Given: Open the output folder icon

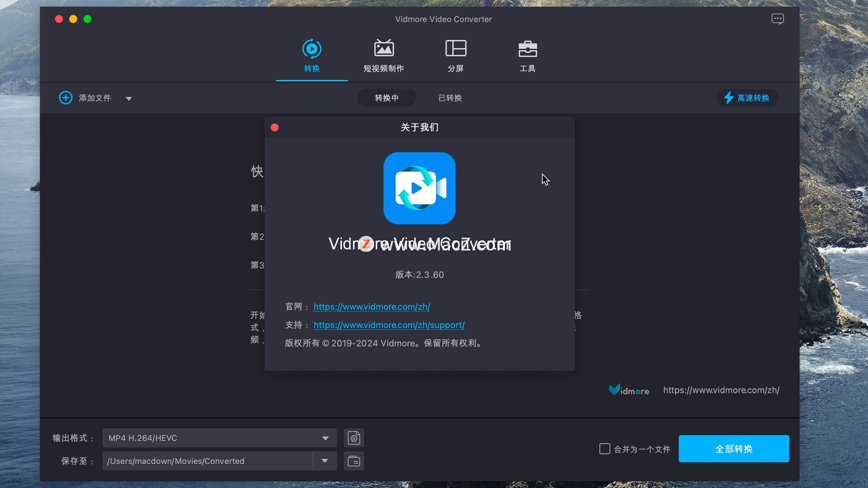Looking at the screenshot, I should point(354,461).
